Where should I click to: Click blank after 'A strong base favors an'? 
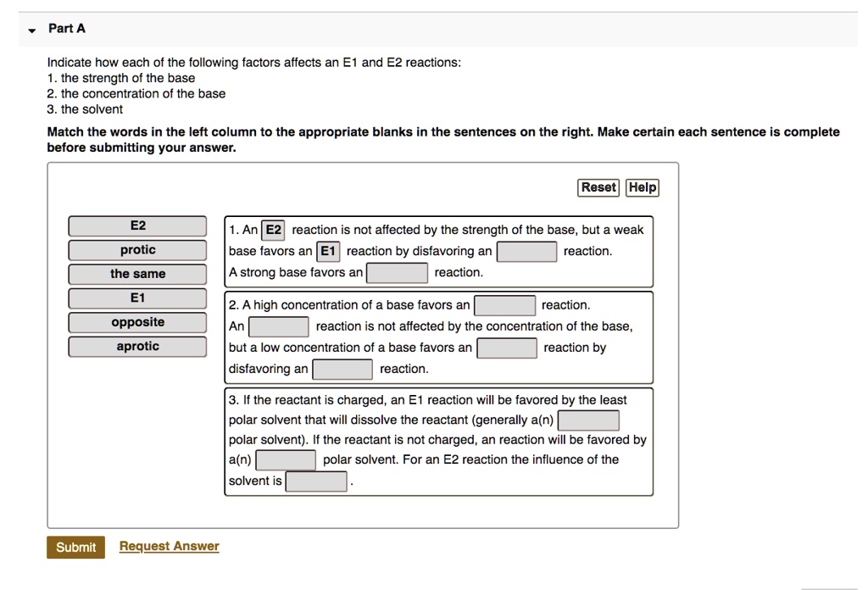pos(397,271)
